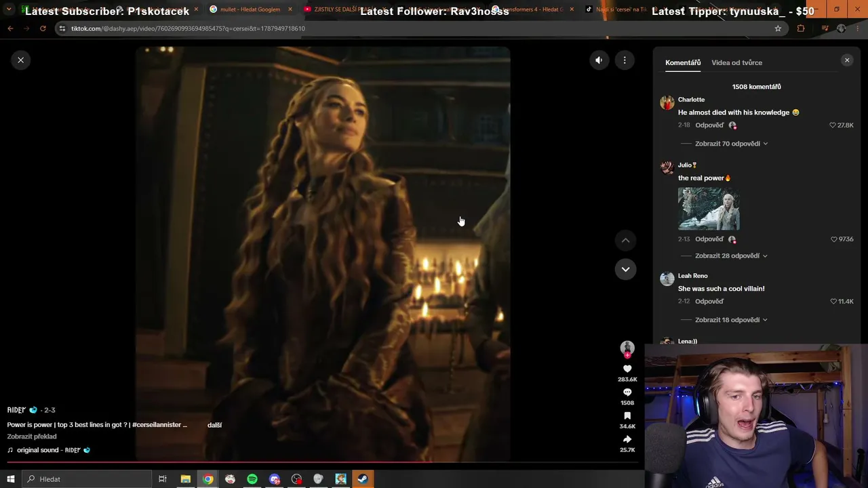Share the video with arrow icon

(627, 439)
